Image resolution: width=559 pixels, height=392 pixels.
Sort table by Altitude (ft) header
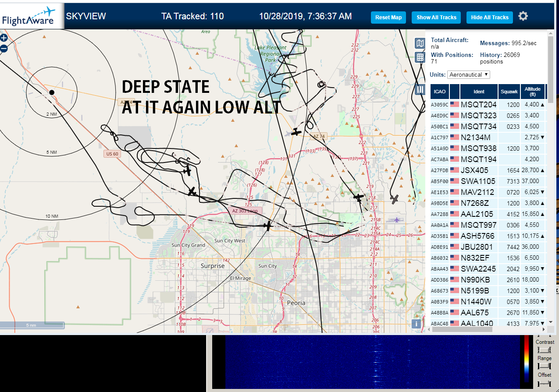533,92
